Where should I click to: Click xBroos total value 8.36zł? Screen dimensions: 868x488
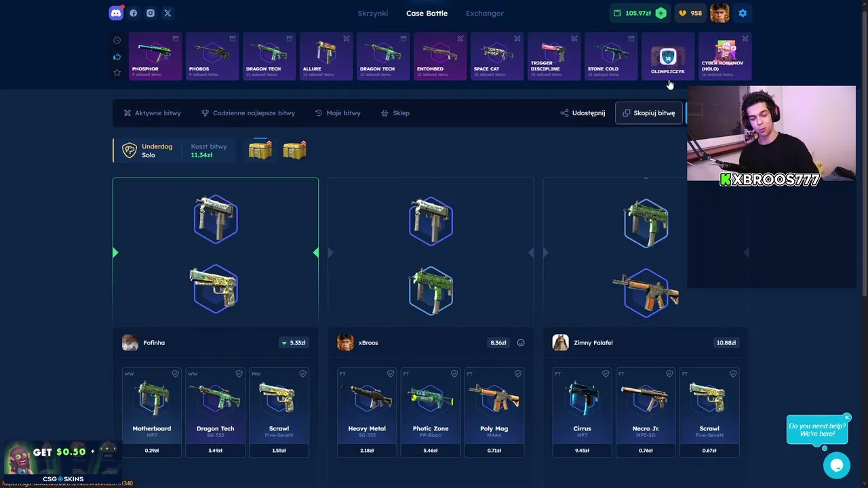point(498,342)
